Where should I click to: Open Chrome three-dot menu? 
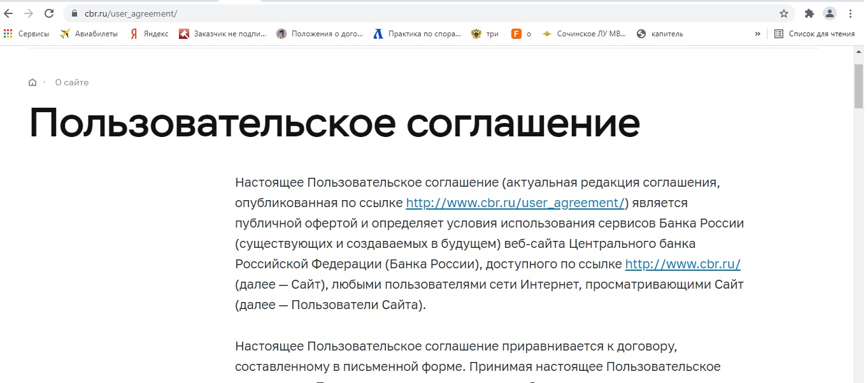pos(851,13)
